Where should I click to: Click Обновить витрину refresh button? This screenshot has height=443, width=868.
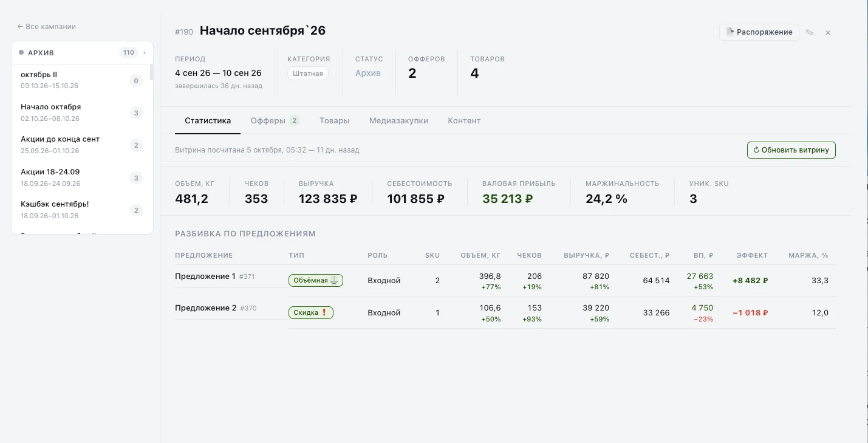[x=791, y=150]
